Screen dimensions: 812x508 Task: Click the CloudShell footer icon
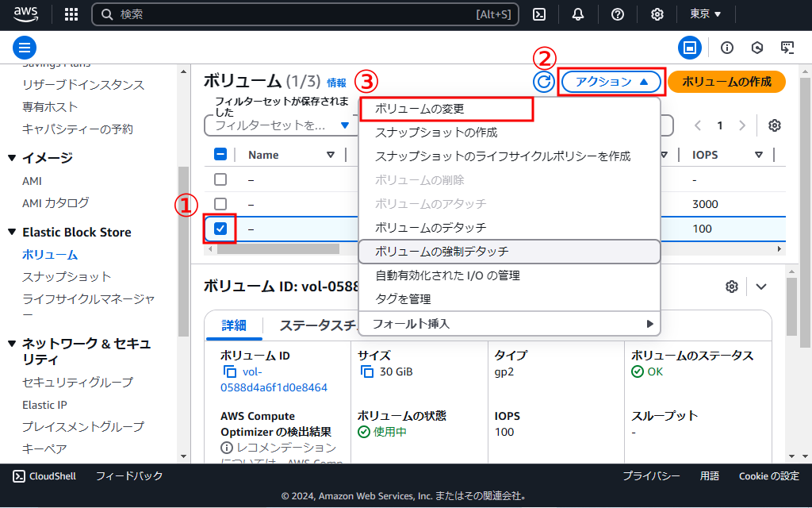coord(19,476)
